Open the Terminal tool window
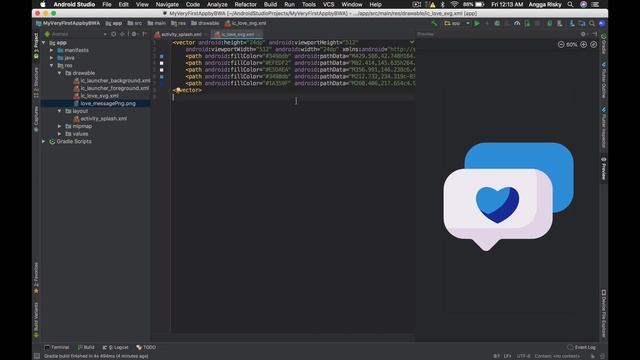This screenshot has width=640, height=360. coord(57,347)
